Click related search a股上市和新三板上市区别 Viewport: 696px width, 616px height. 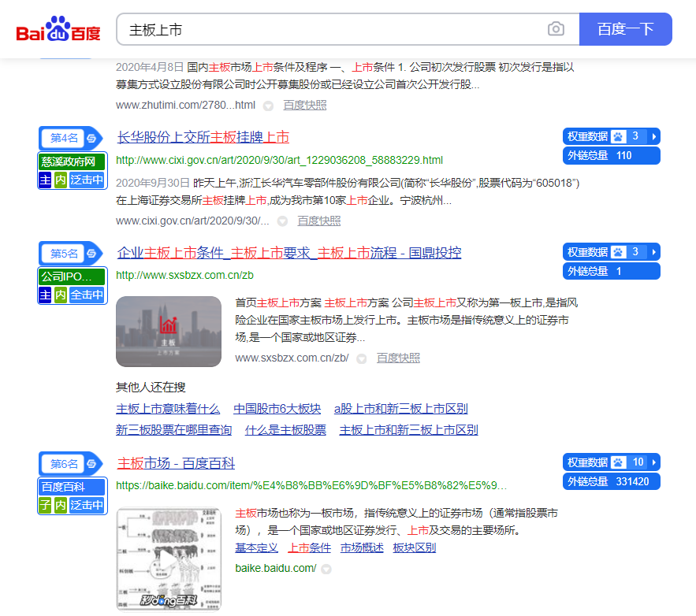click(x=401, y=409)
